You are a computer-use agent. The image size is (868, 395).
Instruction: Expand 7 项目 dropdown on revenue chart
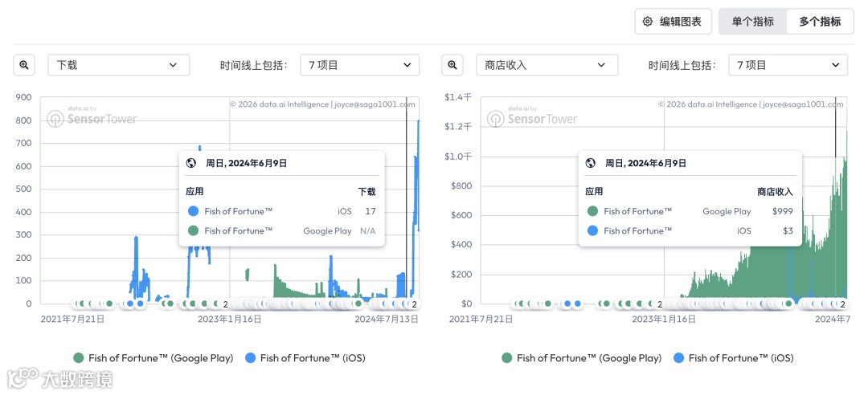tap(788, 65)
